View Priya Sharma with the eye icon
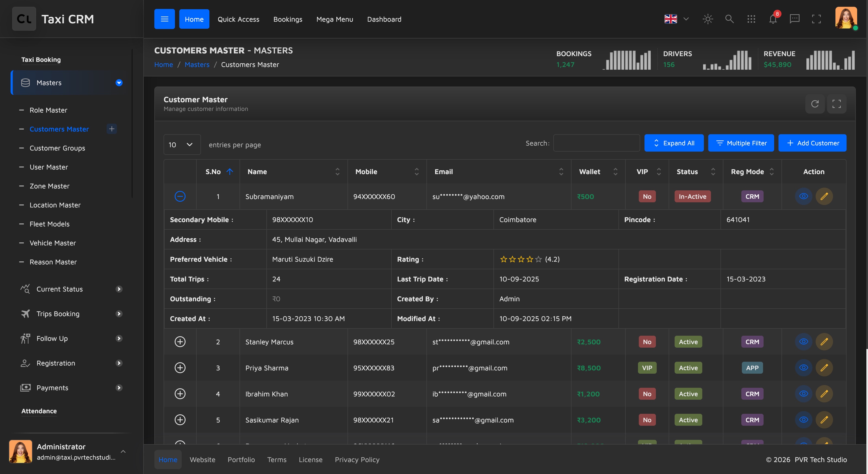Image resolution: width=868 pixels, height=474 pixels. pos(803,367)
